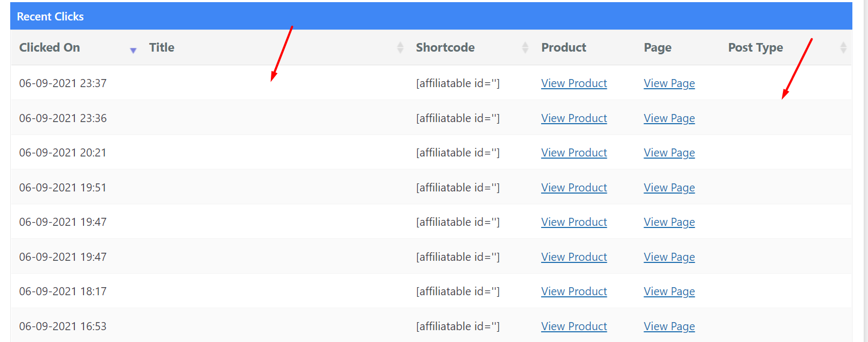Open View Product for 16:53 click

click(574, 326)
